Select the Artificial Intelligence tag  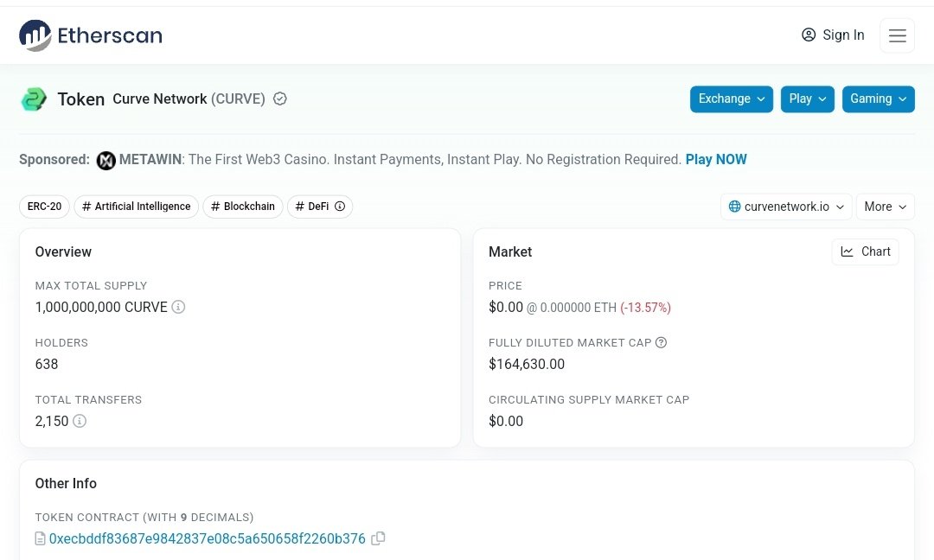(137, 207)
